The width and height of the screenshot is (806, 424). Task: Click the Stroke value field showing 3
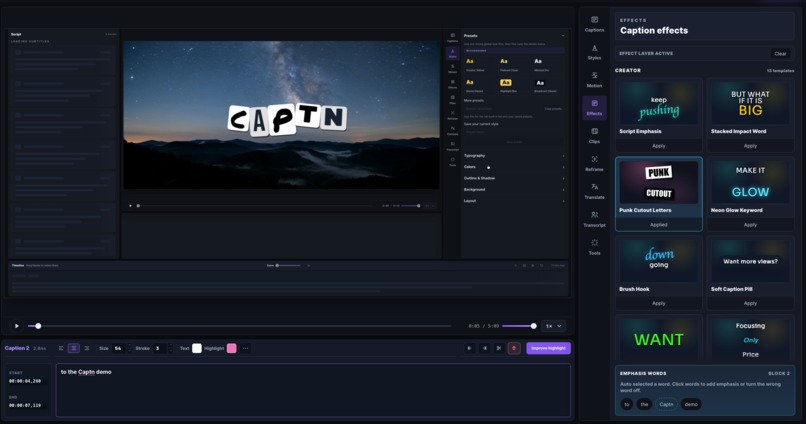tap(160, 348)
